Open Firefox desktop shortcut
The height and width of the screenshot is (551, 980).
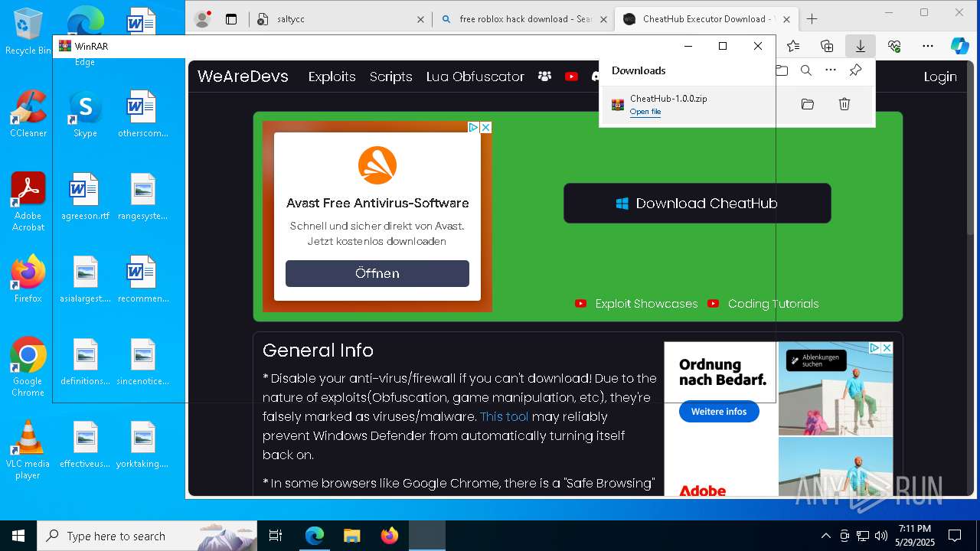tap(28, 279)
